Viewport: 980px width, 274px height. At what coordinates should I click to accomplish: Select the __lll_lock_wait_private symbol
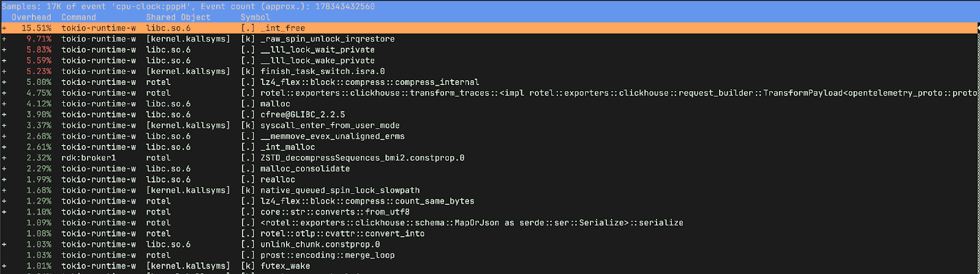pyautogui.click(x=317, y=50)
